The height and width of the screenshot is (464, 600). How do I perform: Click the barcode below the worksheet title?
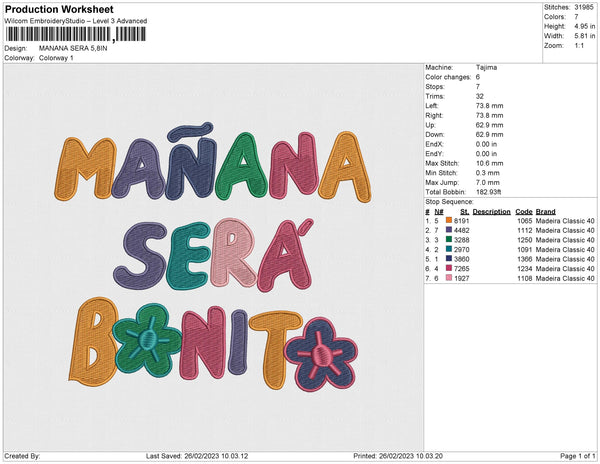tap(75, 34)
